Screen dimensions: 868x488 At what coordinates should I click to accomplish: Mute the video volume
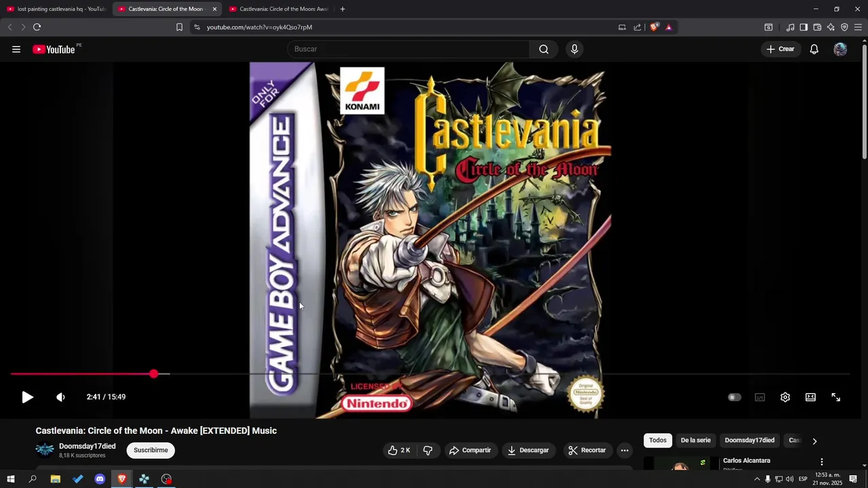60,397
